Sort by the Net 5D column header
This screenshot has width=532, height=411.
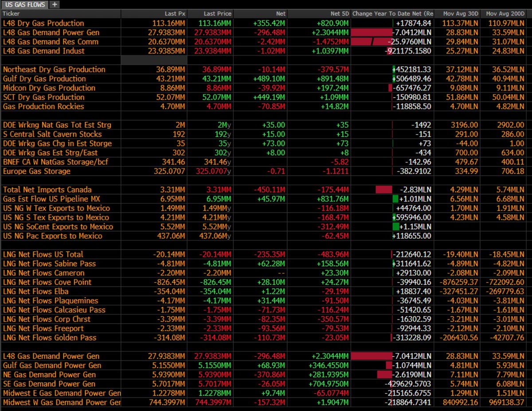point(340,14)
